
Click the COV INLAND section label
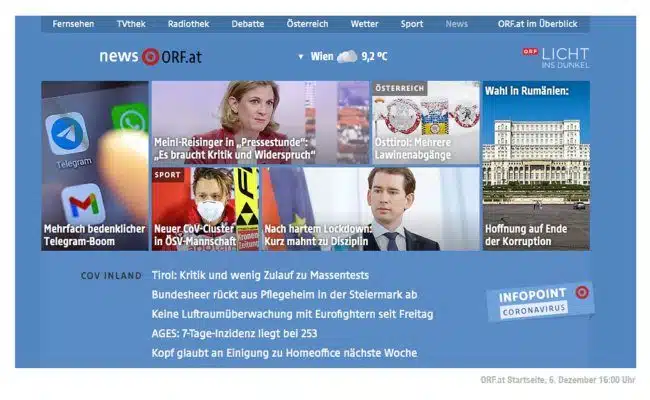point(111,276)
